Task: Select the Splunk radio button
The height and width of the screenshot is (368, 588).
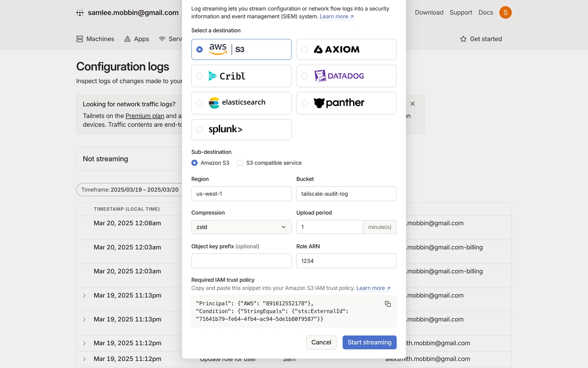Action: pyautogui.click(x=199, y=130)
